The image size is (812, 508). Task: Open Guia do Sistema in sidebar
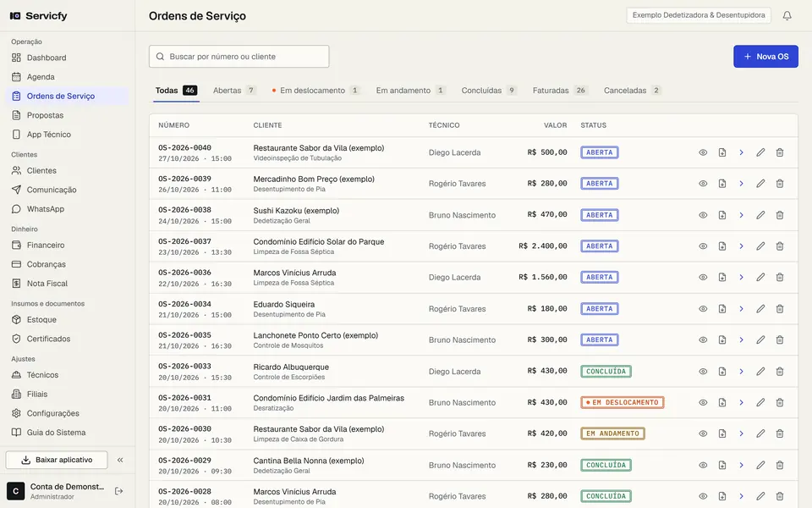pos(68,433)
